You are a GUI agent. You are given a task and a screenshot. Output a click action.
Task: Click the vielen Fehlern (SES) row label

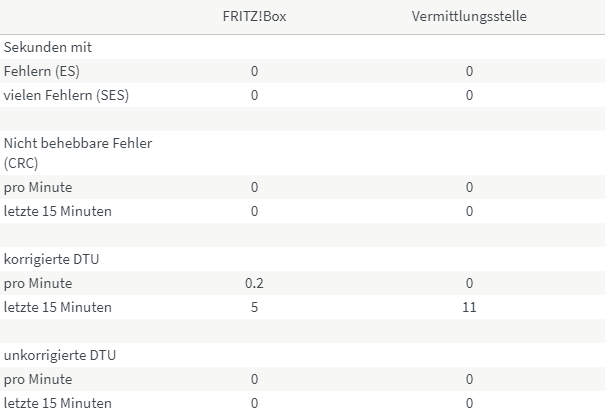click(x=66, y=95)
